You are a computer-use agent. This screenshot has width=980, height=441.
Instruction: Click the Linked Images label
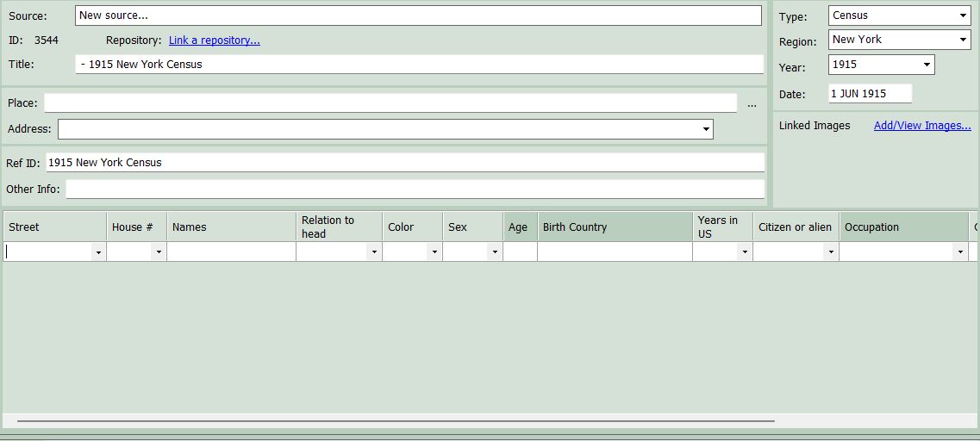[815, 126]
